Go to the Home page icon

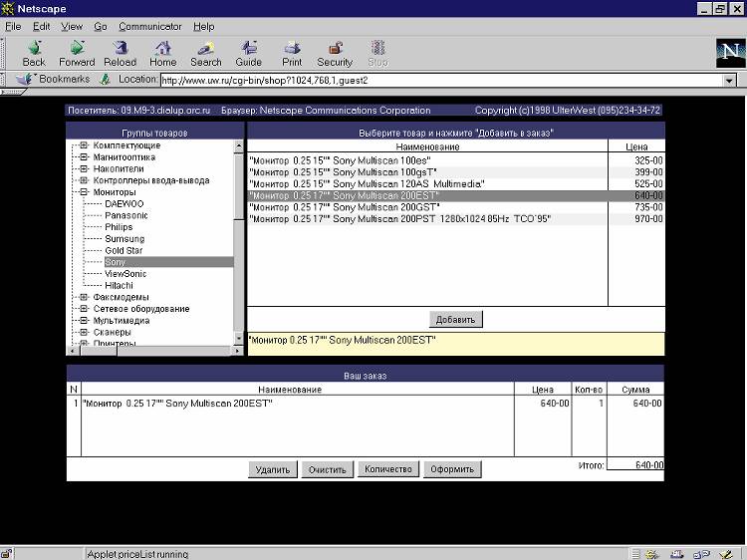(162, 52)
